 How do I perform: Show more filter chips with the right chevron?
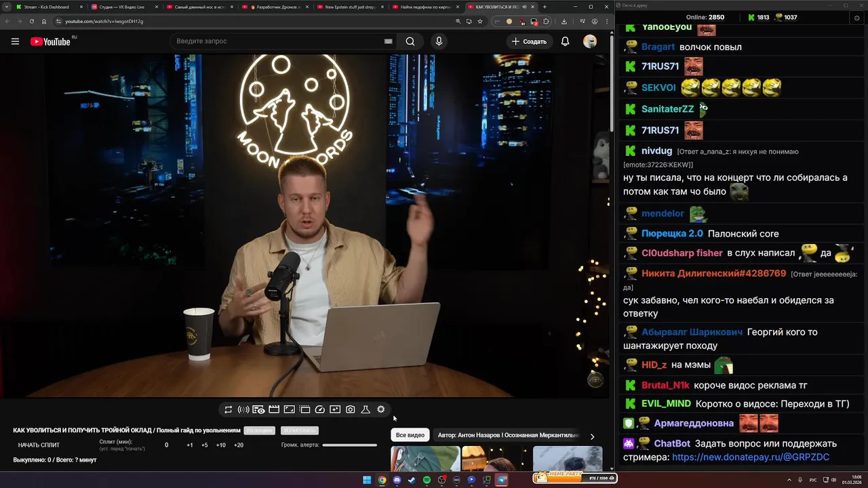click(592, 436)
